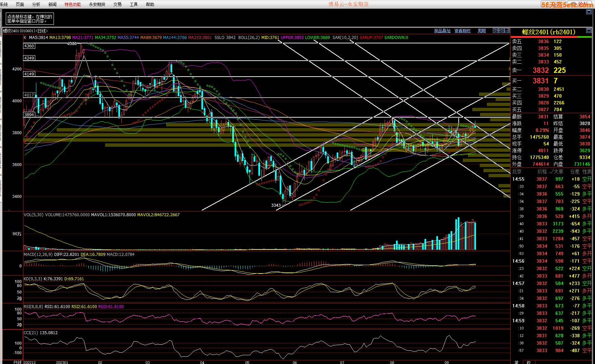Open the 新闻 menu
The width and height of the screenshot is (595, 364).
[52, 4]
